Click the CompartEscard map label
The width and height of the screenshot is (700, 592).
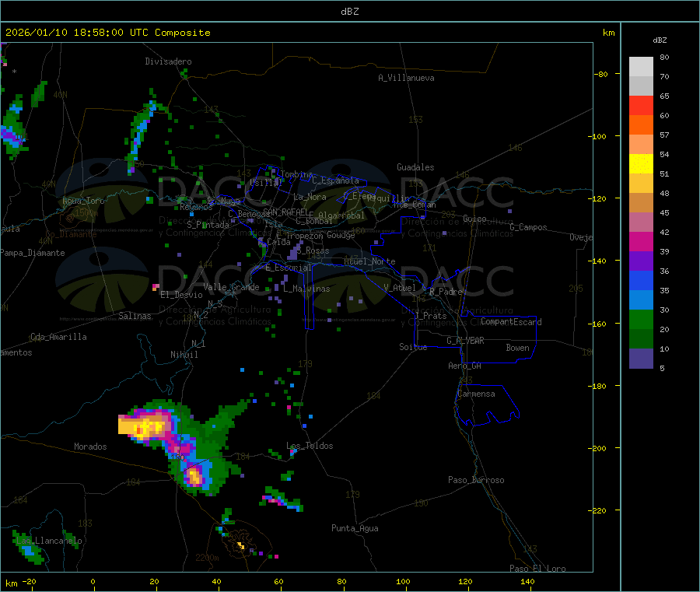(x=511, y=321)
